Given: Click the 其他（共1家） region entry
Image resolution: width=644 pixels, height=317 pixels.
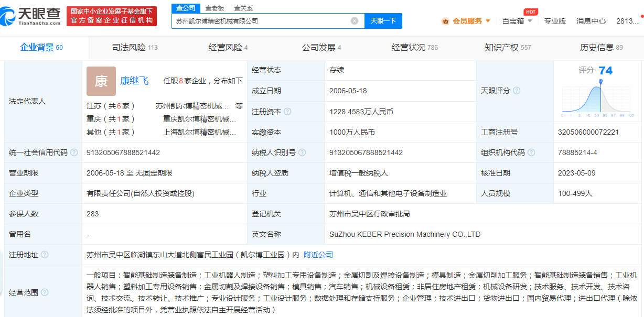Looking at the screenshot, I should tap(111, 132).
